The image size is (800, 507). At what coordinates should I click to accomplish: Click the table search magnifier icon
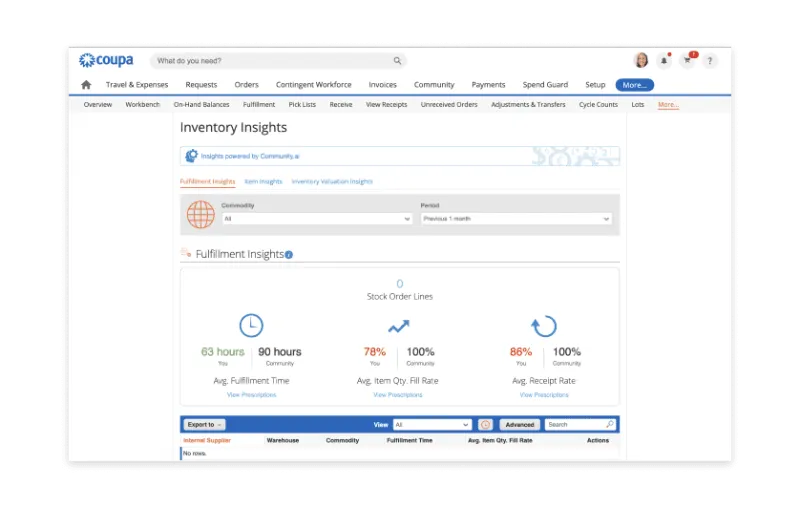pyautogui.click(x=610, y=424)
